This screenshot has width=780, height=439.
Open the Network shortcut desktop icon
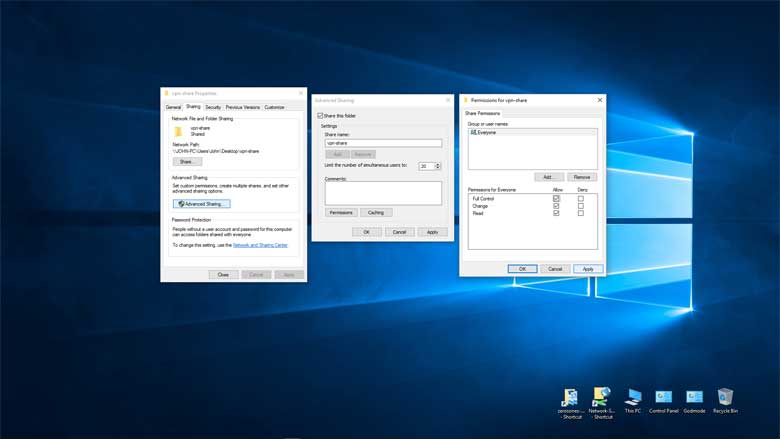point(602,397)
